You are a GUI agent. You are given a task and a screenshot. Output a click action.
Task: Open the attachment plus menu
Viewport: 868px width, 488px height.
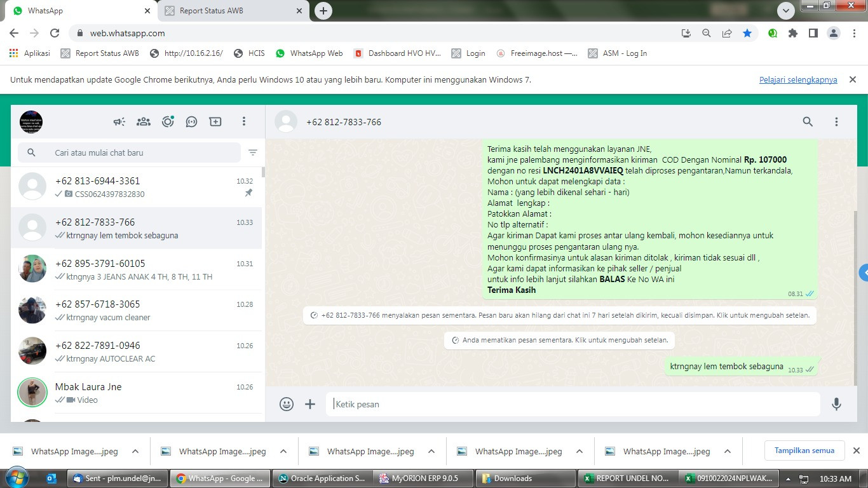[x=310, y=404]
